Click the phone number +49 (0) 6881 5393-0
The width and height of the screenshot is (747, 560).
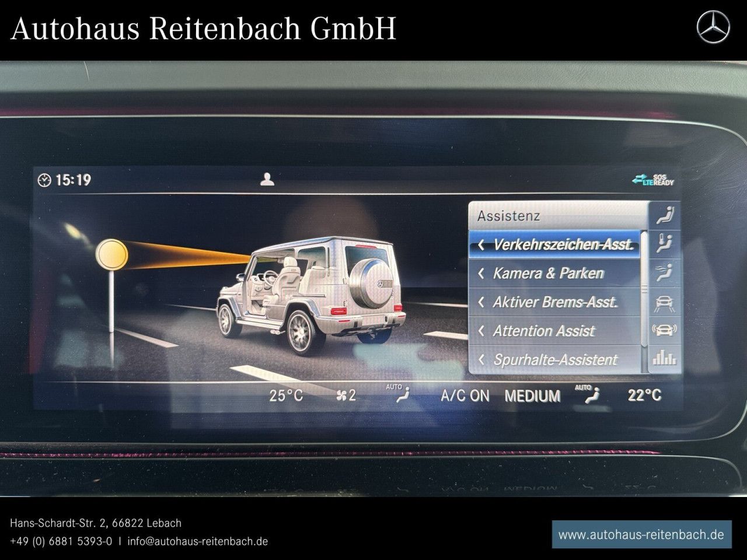tap(61, 541)
